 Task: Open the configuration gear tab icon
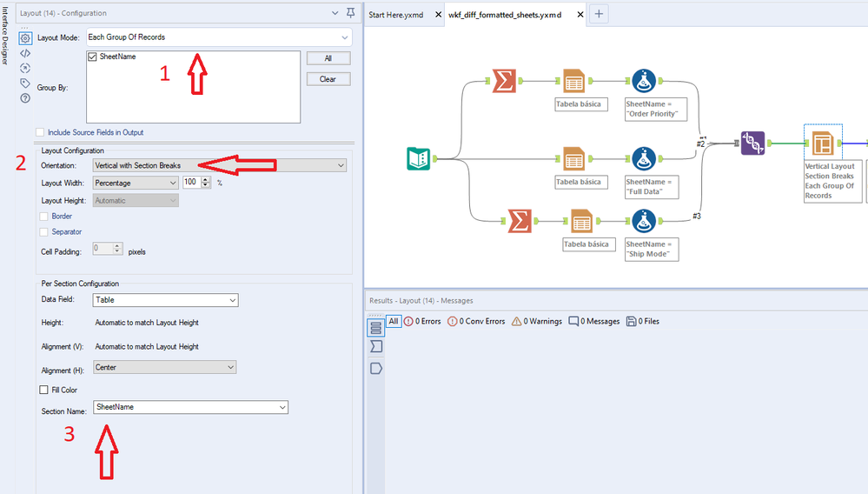tap(25, 38)
